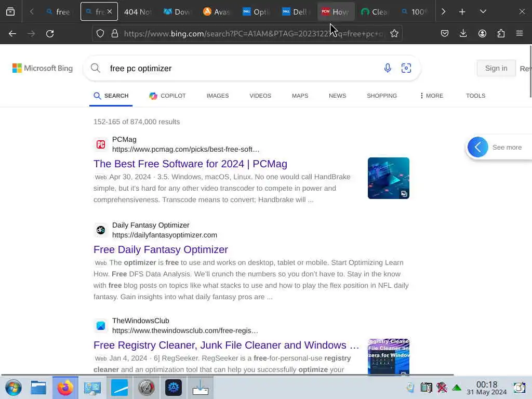
Task: Open the Start menu orb
Action: (14, 388)
